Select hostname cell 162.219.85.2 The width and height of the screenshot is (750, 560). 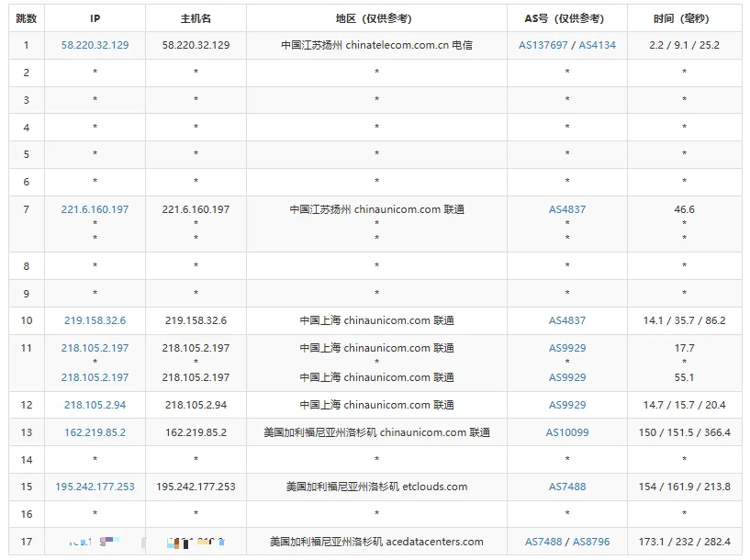tap(196, 432)
